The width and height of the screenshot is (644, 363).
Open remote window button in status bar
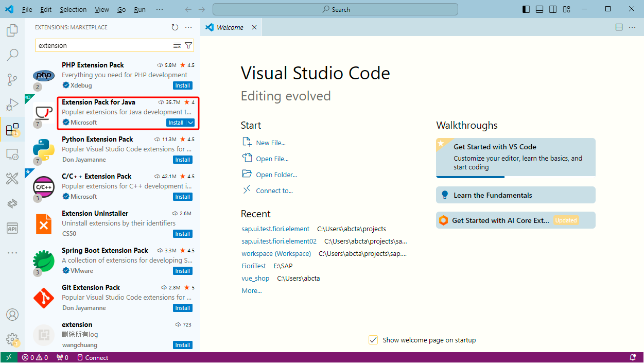click(9, 357)
